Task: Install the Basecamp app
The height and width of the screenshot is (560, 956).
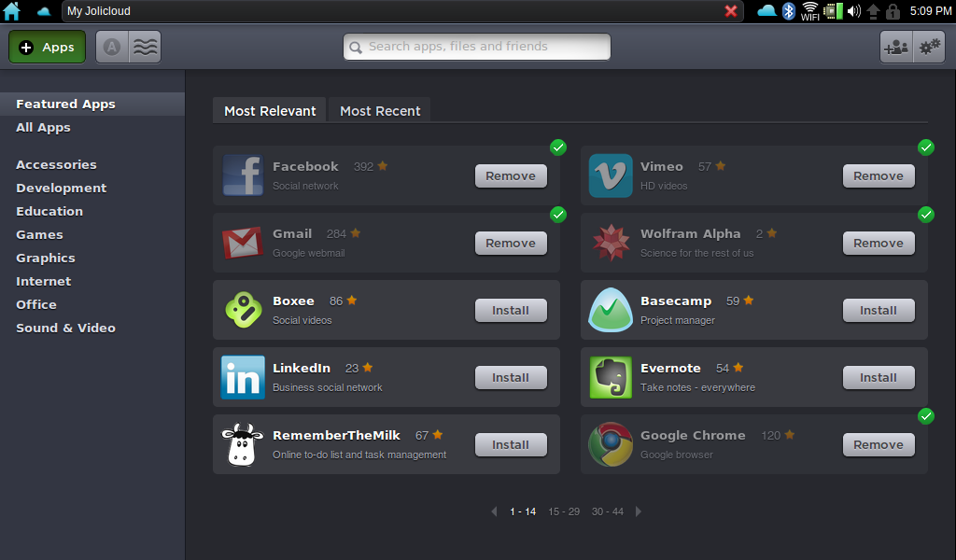Action: [x=879, y=310]
